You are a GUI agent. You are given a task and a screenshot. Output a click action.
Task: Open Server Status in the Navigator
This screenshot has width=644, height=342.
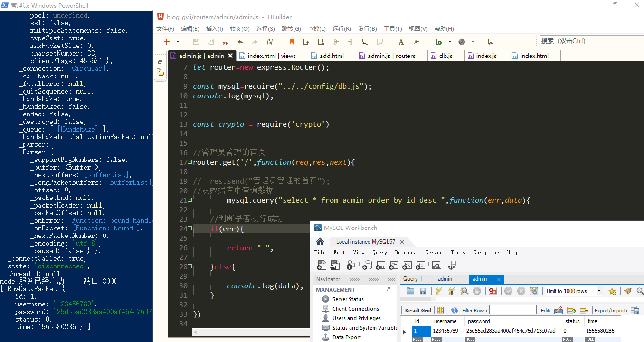click(x=348, y=299)
